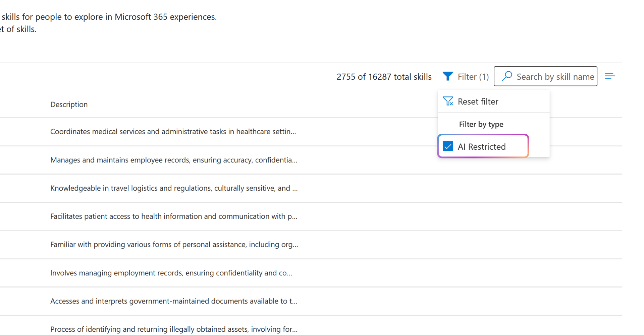
Task: Open the Familiar with personal assistance row
Action: pyautogui.click(x=174, y=245)
